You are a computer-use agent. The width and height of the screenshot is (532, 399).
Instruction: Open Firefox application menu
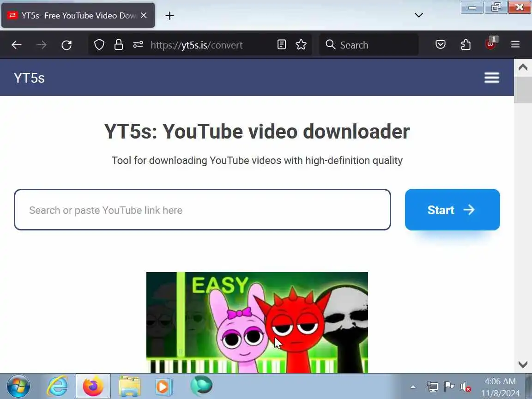coord(515,44)
